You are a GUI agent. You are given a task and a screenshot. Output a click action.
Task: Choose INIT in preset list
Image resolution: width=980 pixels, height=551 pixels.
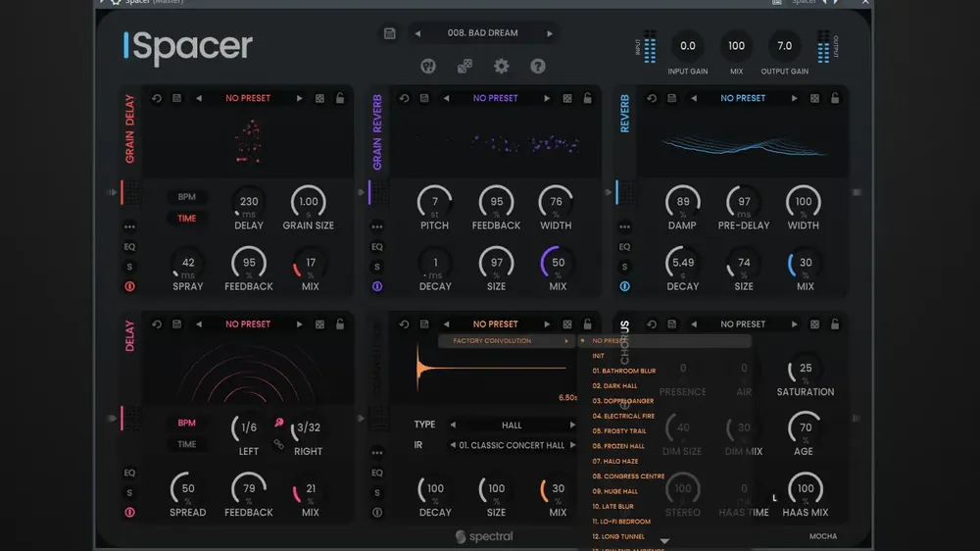click(598, 356)
